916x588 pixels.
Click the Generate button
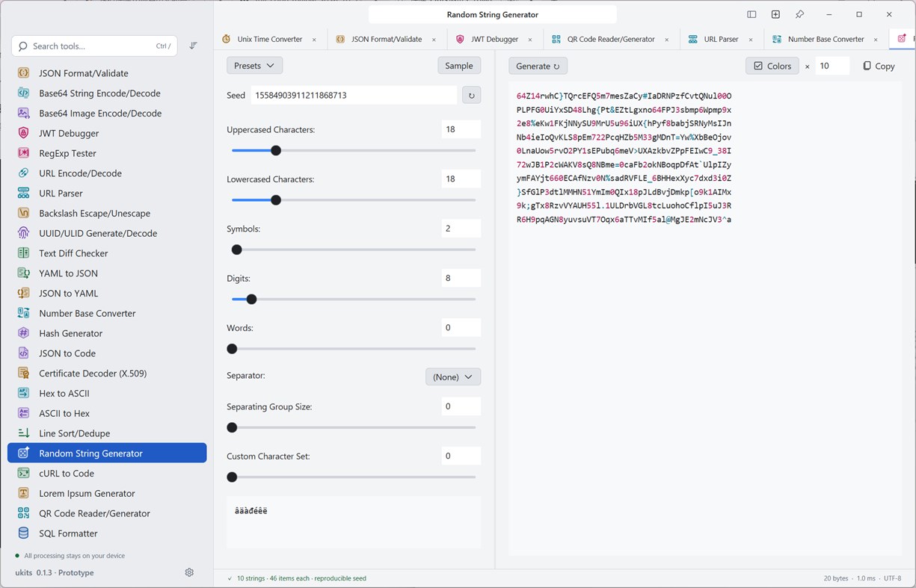click(538, 66)
